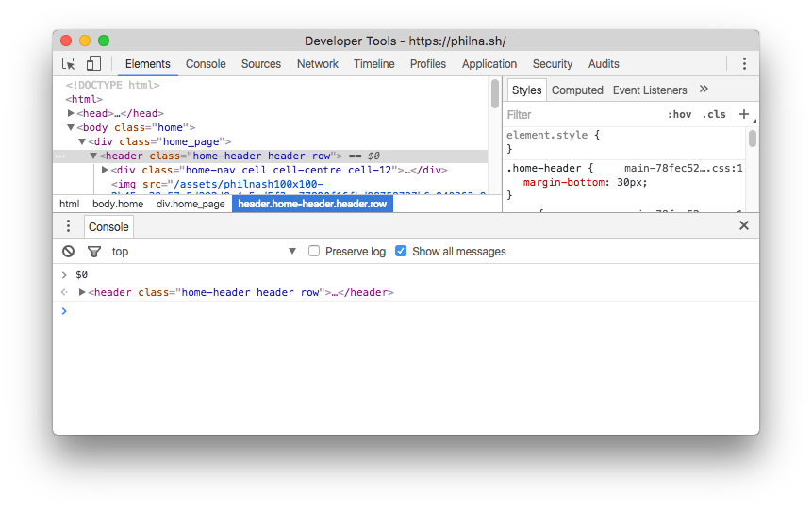
Task: Activate the inspect element picker icon
Action: pos(68,64)
